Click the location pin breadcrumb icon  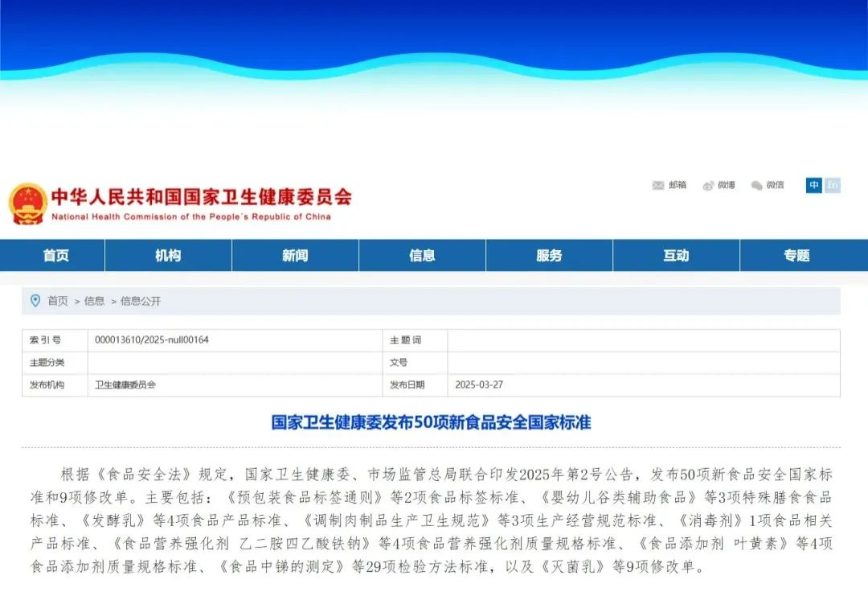pyautogui.click(x=34, y=301)
